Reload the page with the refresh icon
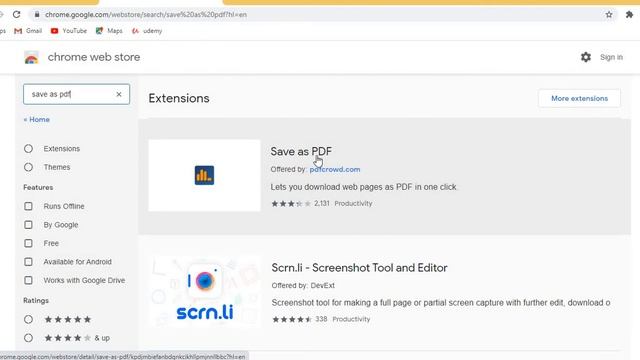This screenshot has height=360, width=640. tap(16, 15)
